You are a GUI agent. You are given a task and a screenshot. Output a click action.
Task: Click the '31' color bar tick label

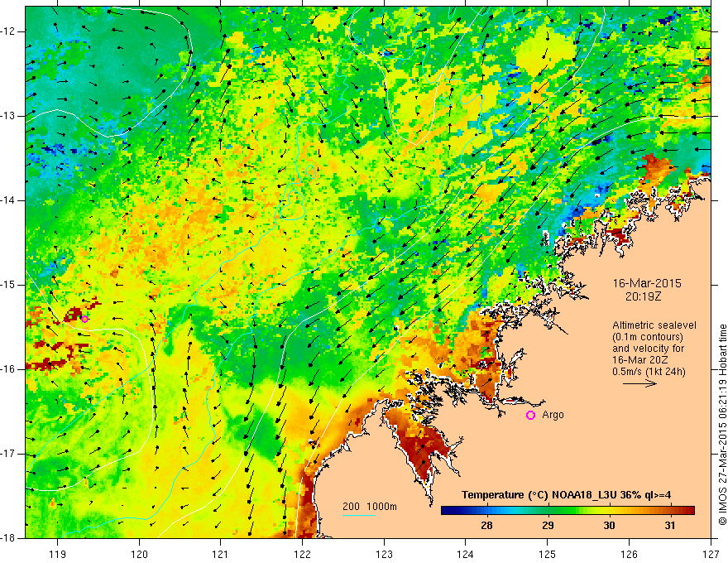click(670, 526)
